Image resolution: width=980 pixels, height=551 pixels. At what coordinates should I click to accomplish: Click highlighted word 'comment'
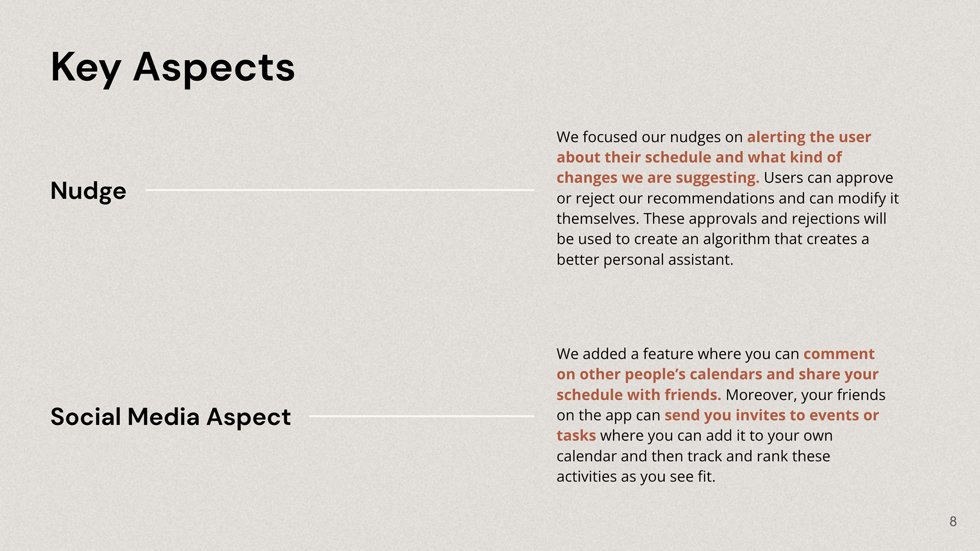pyautogui.click(x=839, y=354)
